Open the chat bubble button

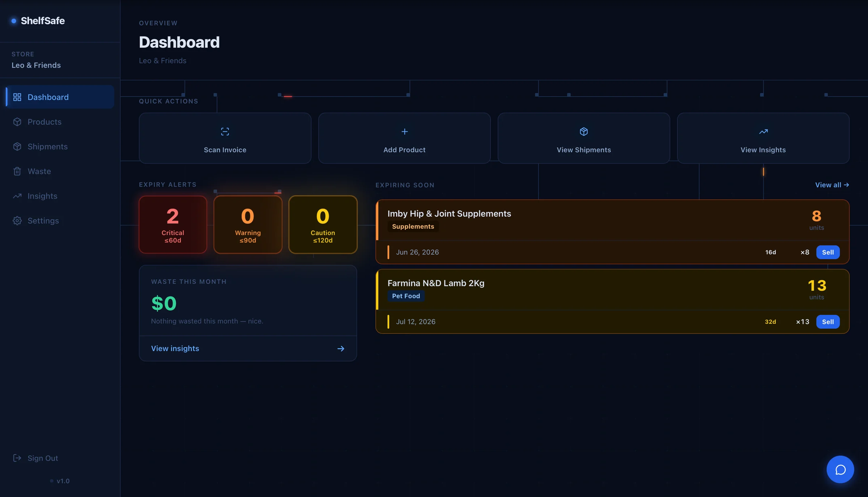[840, 469]
